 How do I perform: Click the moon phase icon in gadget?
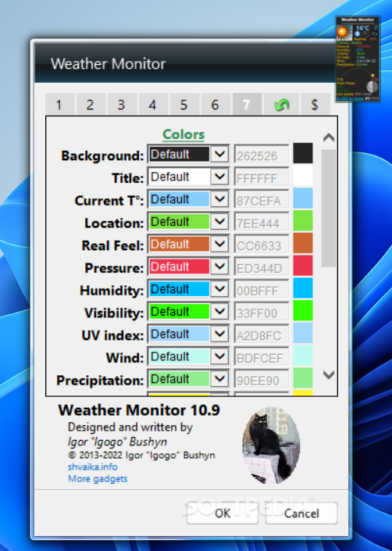[x=372, y=86]
